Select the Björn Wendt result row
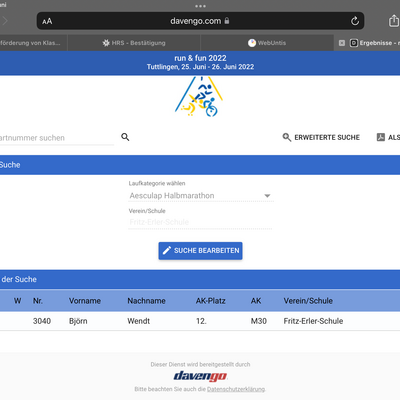 [x=200, y=321]
